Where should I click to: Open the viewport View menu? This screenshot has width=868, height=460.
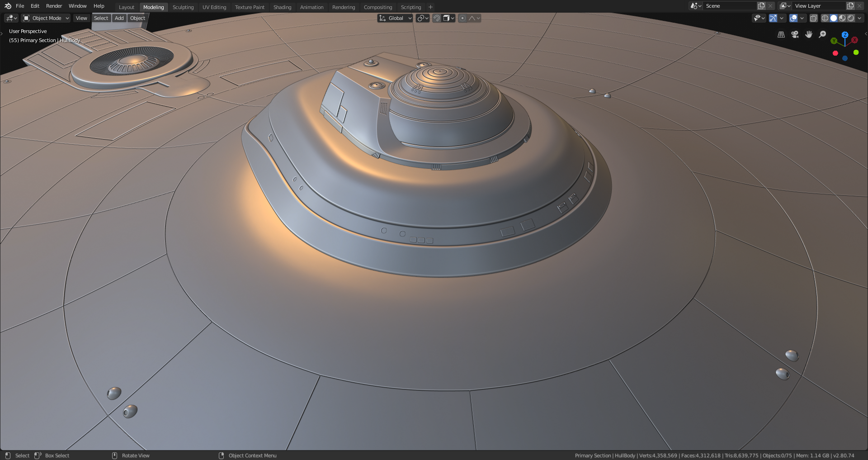(x=81, y=18)
